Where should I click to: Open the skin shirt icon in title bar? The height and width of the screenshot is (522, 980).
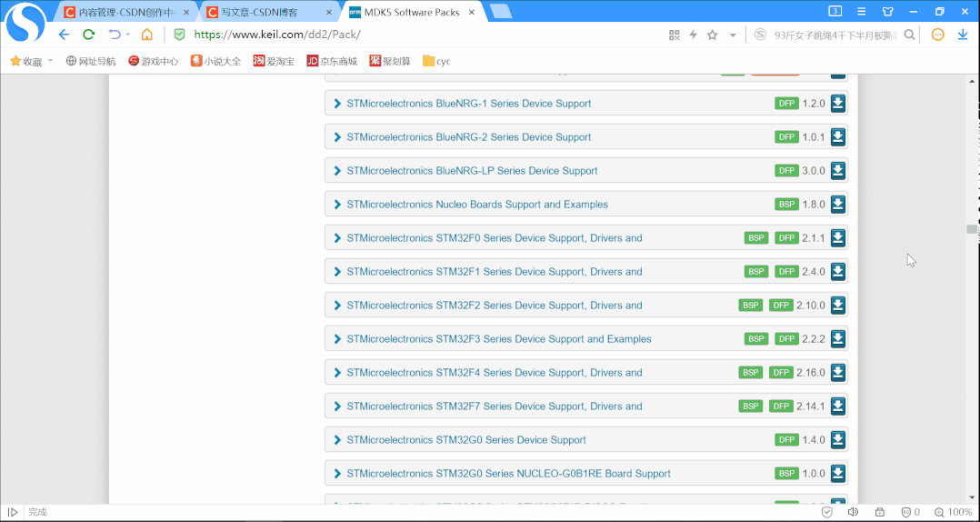coord(888,11)
